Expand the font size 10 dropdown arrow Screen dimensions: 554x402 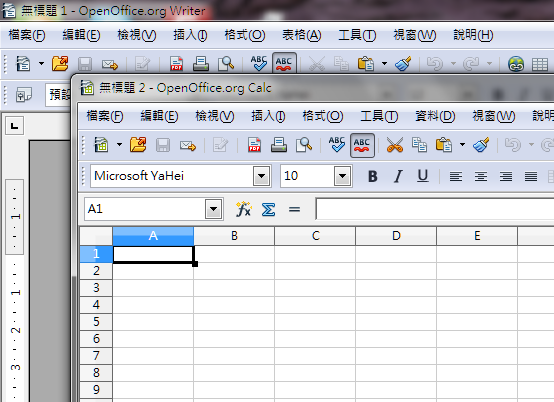[342, 176]
